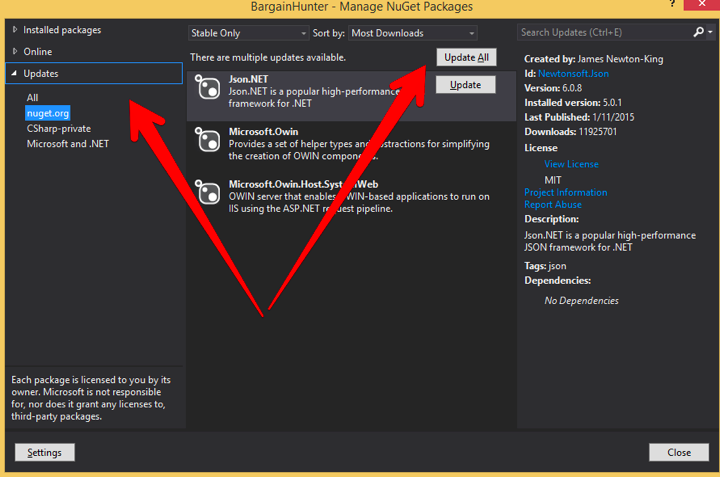Click the 'There are multiple updates available.' text

[x=268, y=57]
